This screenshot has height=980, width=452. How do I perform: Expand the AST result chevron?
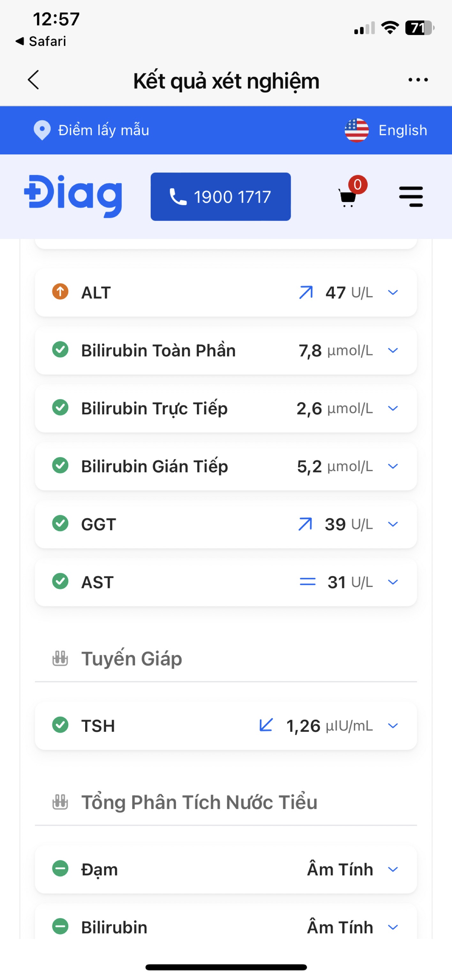[393, 582]
